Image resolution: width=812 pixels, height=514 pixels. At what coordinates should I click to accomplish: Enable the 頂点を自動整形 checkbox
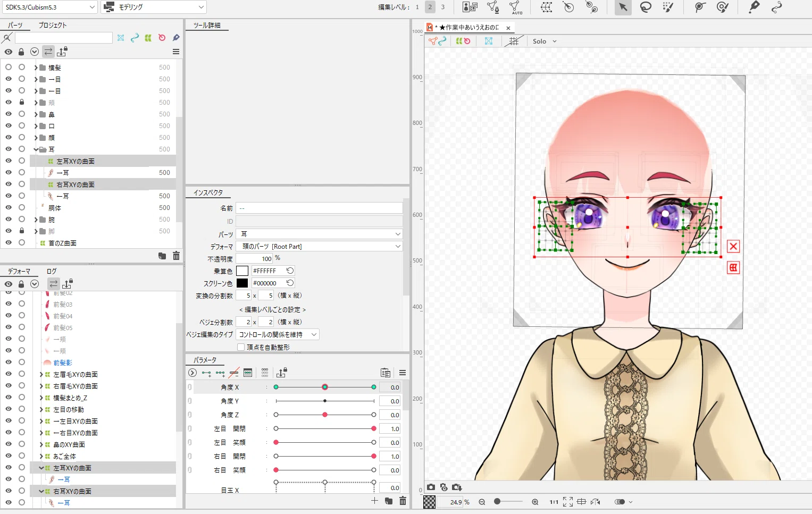[x=241, y=347]
